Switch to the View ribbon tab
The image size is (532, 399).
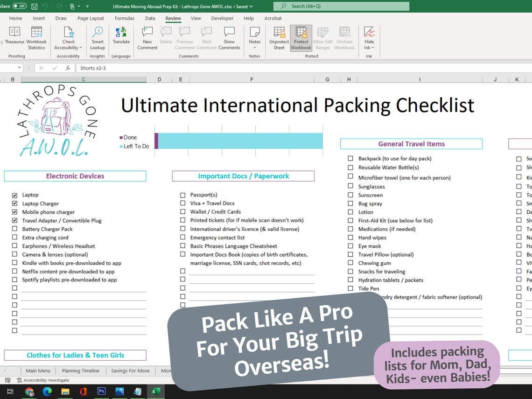click(196, 18)
